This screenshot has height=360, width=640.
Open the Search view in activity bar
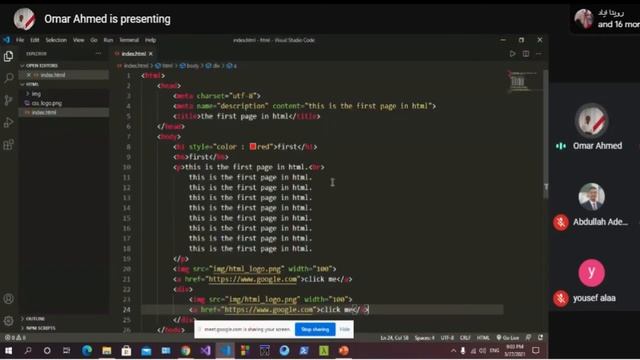pyautogui.click(x=8, y=78)
